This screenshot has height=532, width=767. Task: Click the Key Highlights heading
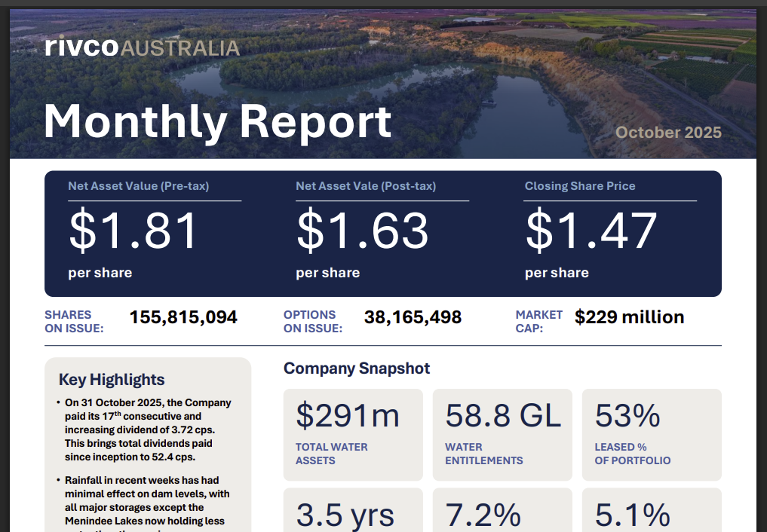tap(112, 380)
